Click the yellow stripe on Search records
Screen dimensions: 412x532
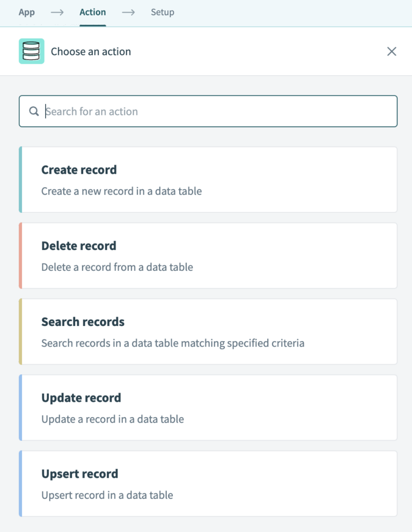[20, 331]
